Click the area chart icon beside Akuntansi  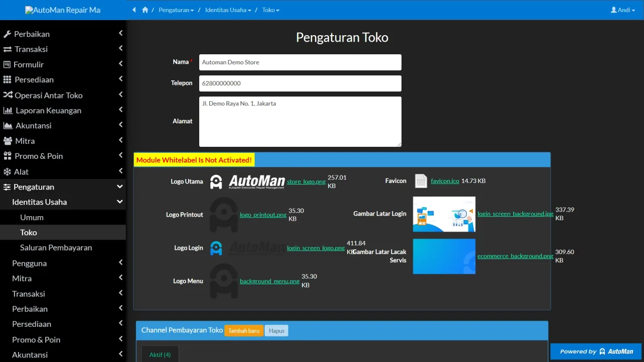click(x=8, y=126)
